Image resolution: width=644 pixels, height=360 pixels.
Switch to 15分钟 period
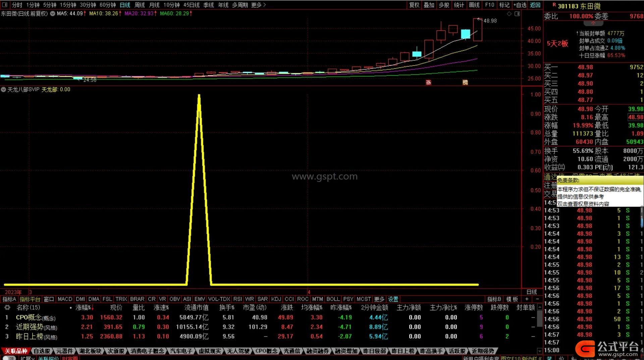pos(68,5)
